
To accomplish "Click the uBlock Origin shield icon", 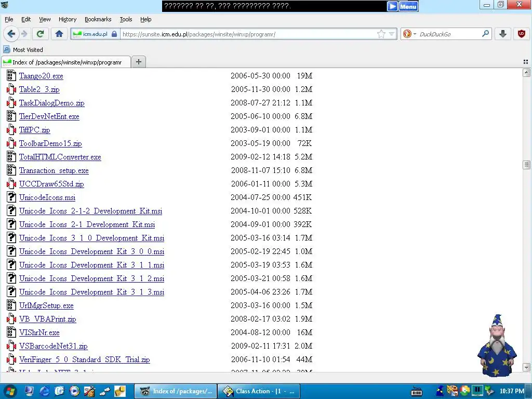I will point(521,34).
